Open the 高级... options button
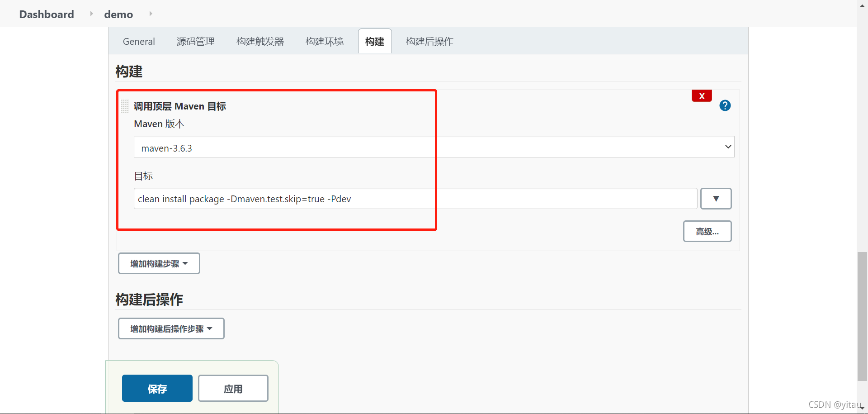 [708, 231]
